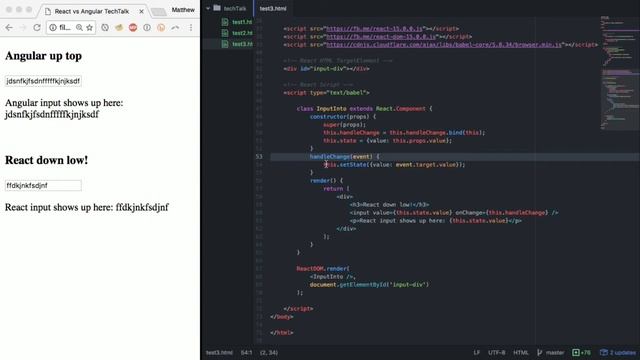The width and height of the screenshot is (640, 360).
Task: Click the script type text/babel line
Action: tap(327, 93)
